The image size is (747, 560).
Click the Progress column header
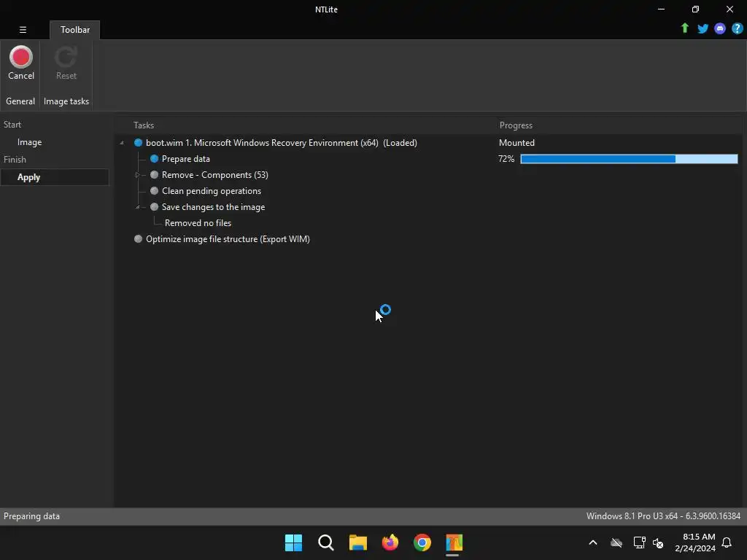click(516, 125)
